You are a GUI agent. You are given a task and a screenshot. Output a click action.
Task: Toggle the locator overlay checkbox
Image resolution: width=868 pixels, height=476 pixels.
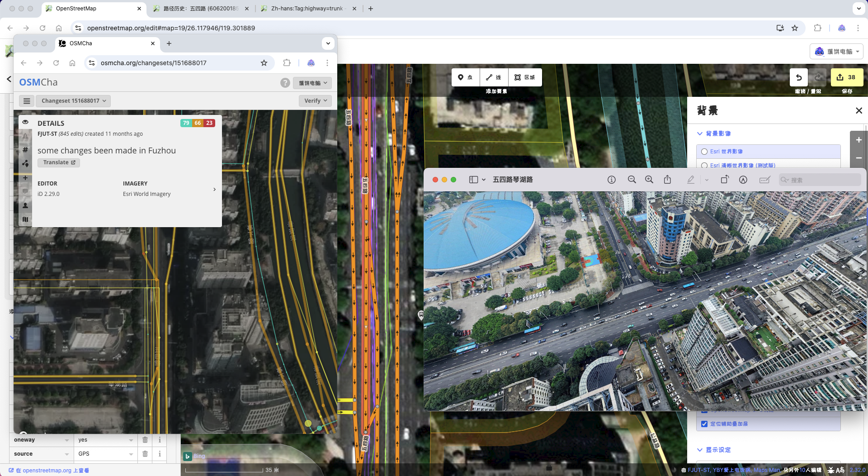pyautogui.click(x=704, y=424)
